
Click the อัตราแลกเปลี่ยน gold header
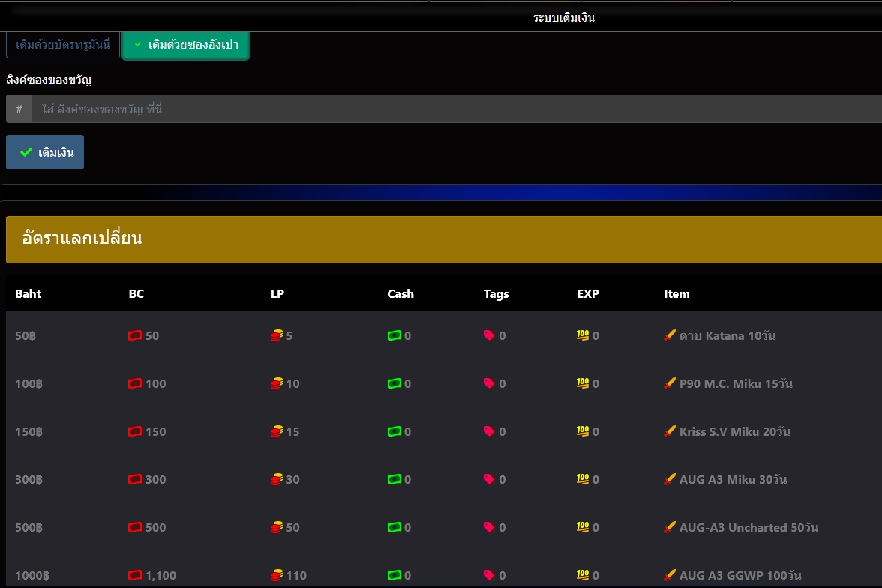coord(444,239)
